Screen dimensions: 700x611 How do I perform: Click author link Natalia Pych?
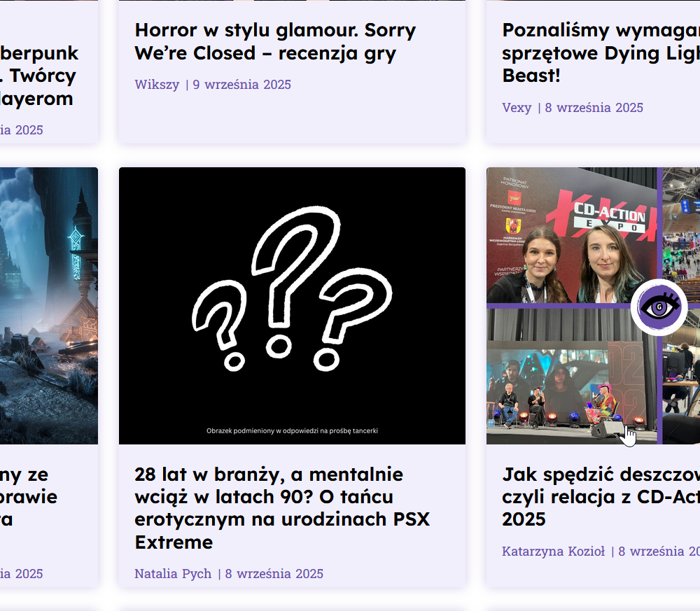click(173, 573)
